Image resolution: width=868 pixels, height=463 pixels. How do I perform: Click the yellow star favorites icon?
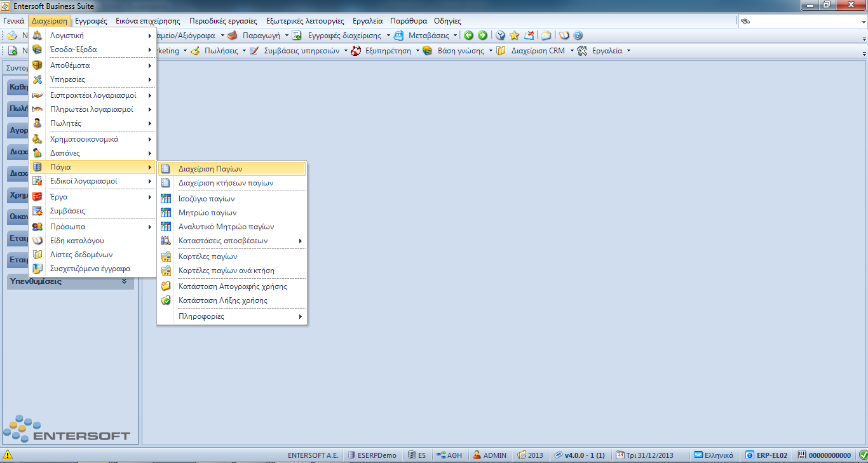pos(515,36)
